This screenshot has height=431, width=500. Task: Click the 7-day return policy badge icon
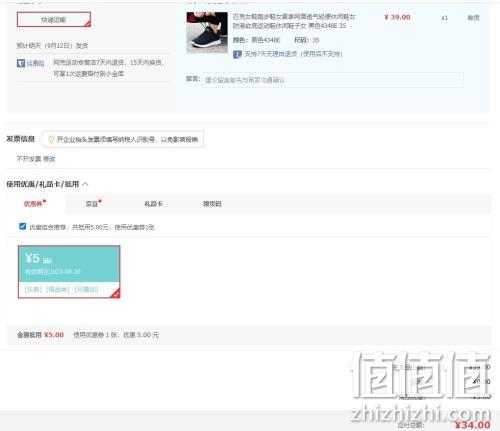[237, 54]
